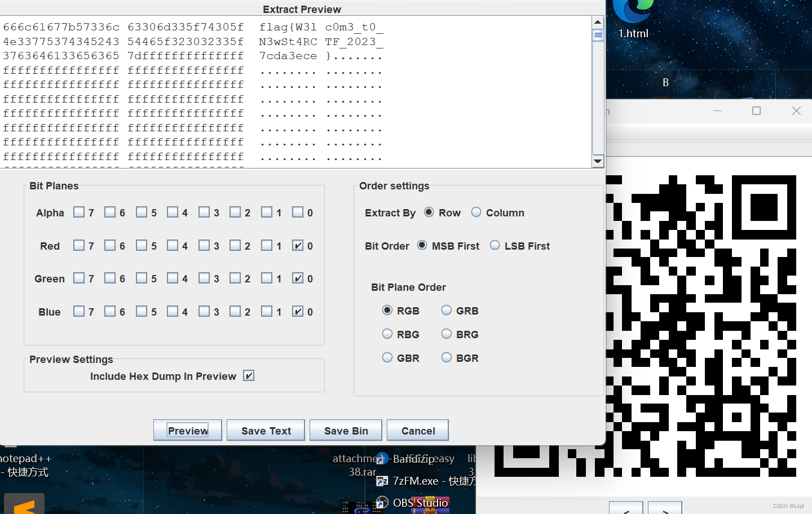Click TF_2023_ text in preview
Image resolution: width=812 pixels, height=514 pixels.
point(354,42)
